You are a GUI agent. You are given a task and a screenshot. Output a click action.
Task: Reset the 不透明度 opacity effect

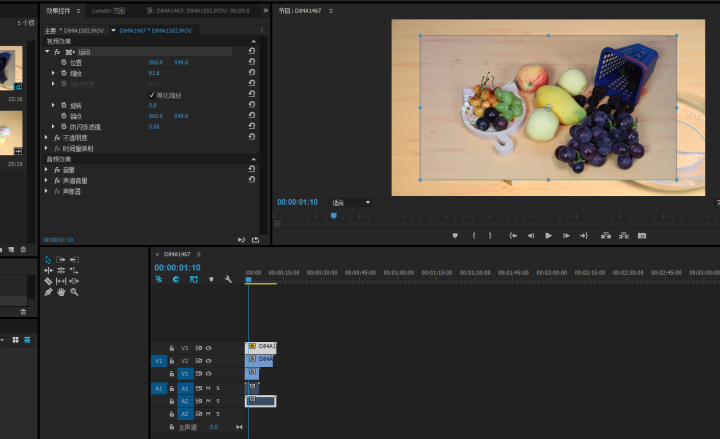(x=252, y=136)
